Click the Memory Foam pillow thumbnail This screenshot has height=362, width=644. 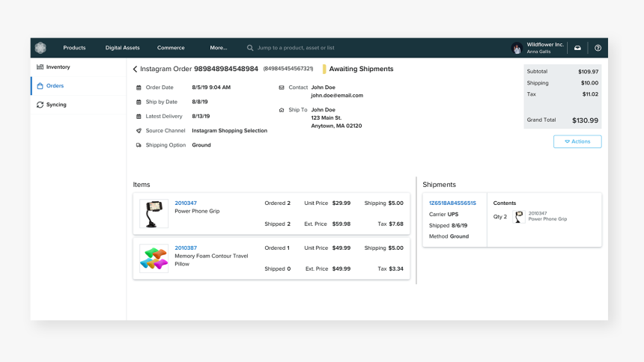[x=154, y=259]
